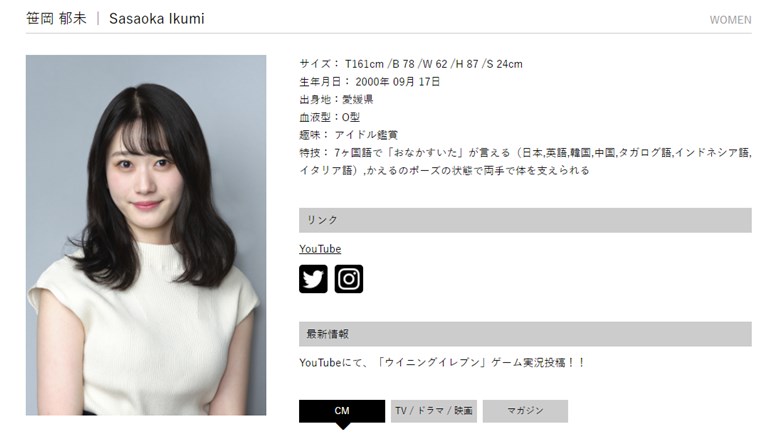
Task: Click the 最新情報 section header bar
Action: point(525,334)
